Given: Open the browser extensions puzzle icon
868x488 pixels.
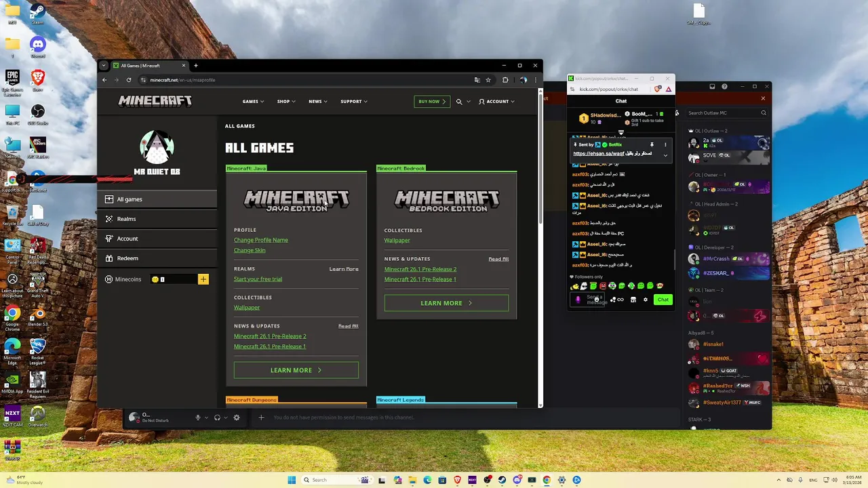Looking at the screenshot, I should [505, 80].
